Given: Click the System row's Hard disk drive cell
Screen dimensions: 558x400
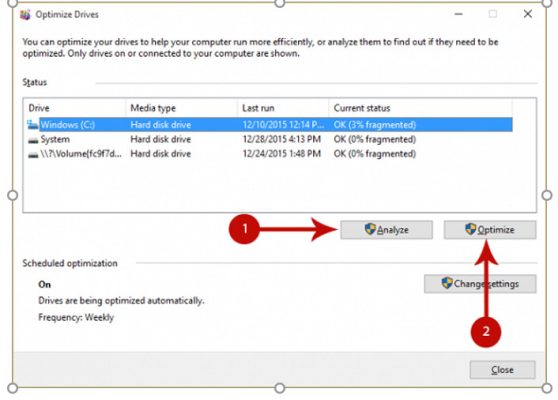Looking at the screenshot, I should point(161,139).
